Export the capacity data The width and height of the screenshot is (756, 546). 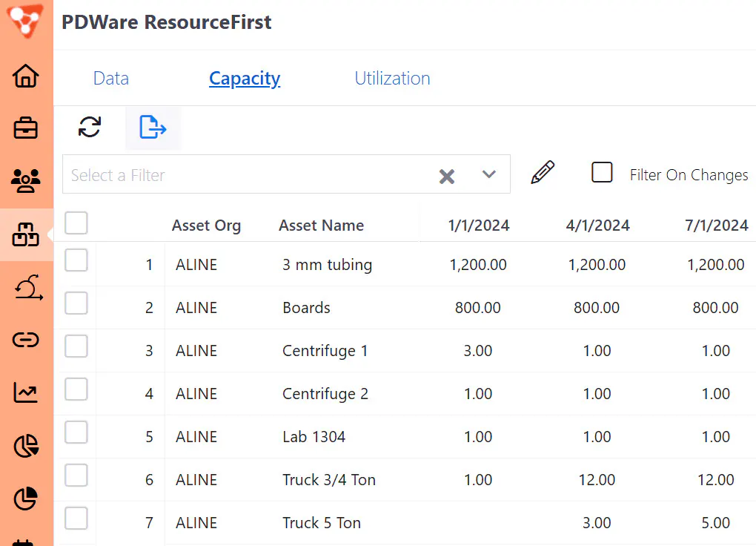(153, 128)
